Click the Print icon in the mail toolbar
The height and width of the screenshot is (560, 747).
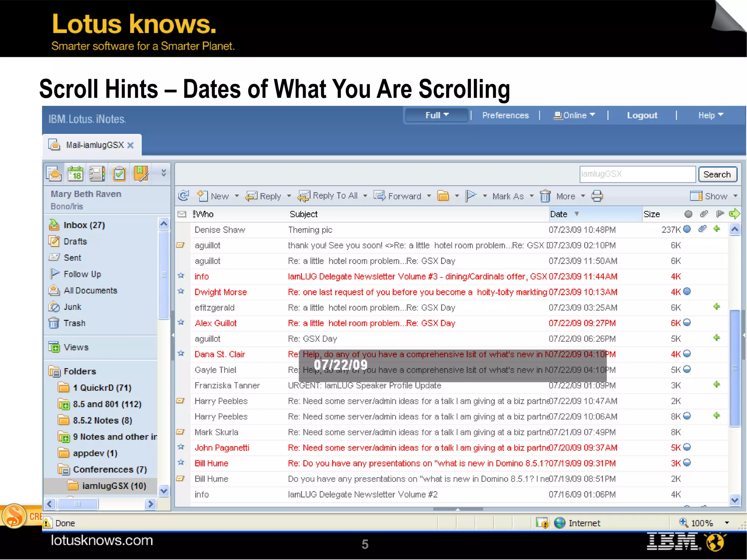coord(597,196)
